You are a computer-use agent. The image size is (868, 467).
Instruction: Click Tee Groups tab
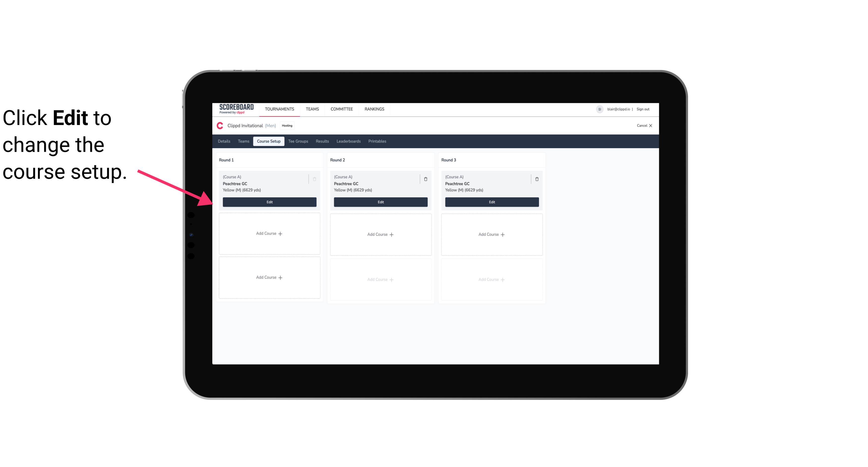tap(298, 141)
